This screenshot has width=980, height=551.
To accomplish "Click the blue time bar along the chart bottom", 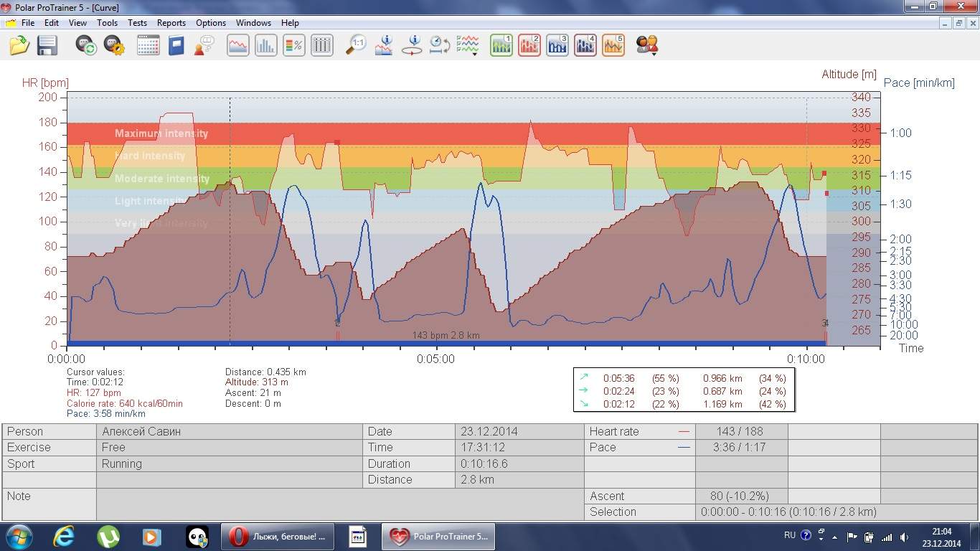I will [x=446, y=343].
